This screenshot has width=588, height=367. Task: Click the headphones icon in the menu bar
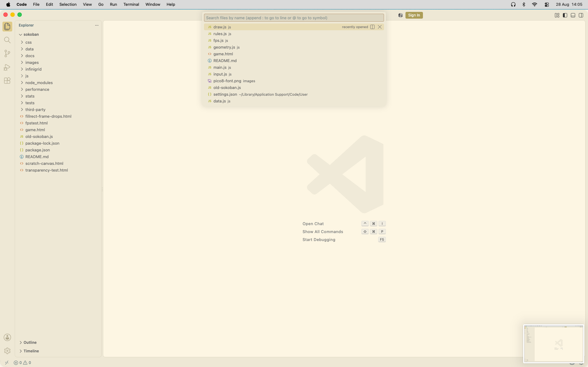click(x=513, y=4)
